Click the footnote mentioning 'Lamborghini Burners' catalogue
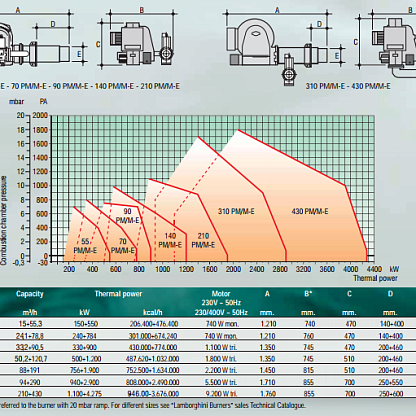This screenshot has height=416, width=416. tap(153, 405)
